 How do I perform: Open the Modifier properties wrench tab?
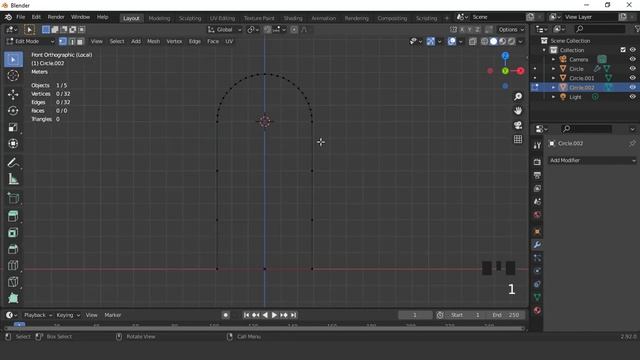537,244
